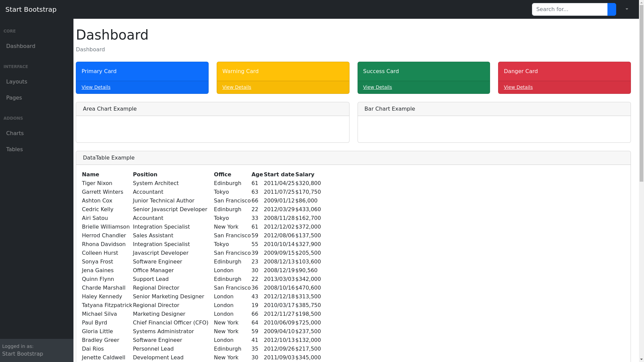
Task: Click the Primary Card title
Action: 99,71
